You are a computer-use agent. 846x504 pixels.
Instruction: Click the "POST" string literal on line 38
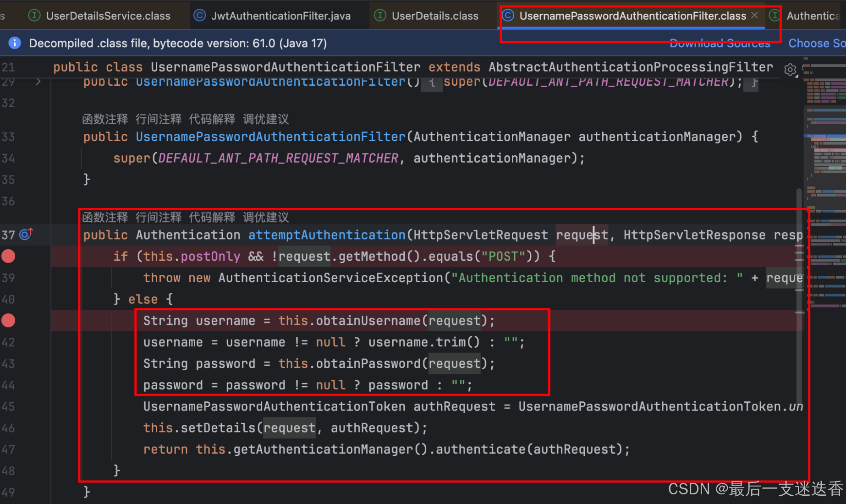pos(503,257)
